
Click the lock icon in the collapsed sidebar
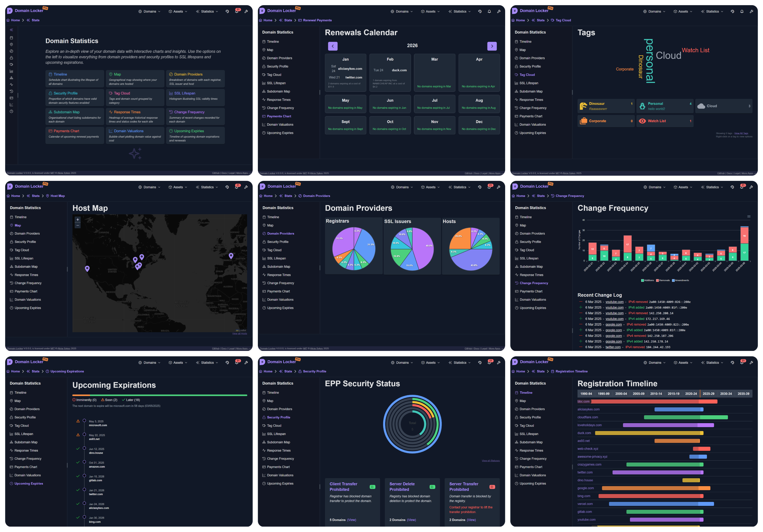point(11,58)
